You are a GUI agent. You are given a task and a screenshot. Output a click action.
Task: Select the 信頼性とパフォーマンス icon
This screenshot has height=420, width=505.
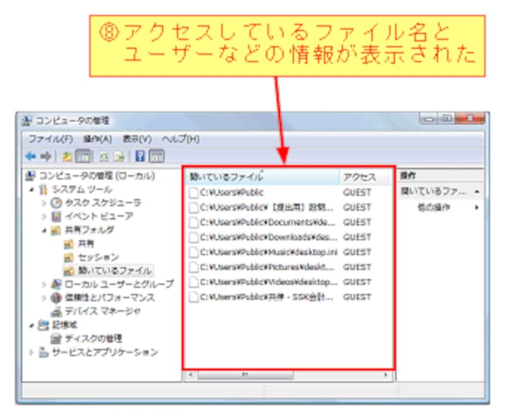[56, 298]
